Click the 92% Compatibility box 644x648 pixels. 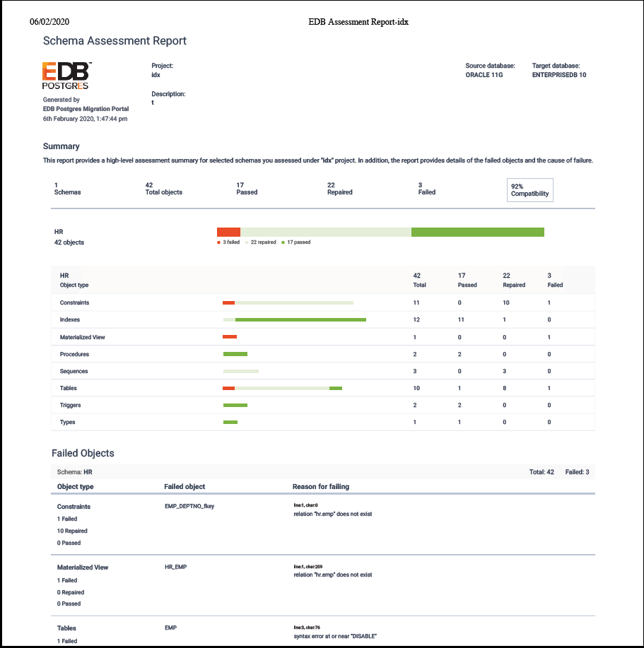pos(530,190)
